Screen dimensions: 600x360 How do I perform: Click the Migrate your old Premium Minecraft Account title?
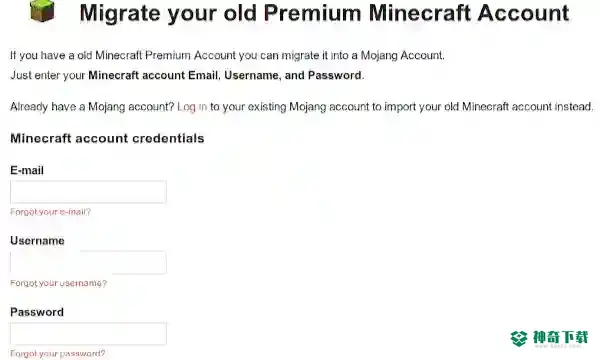pos(324,13)
